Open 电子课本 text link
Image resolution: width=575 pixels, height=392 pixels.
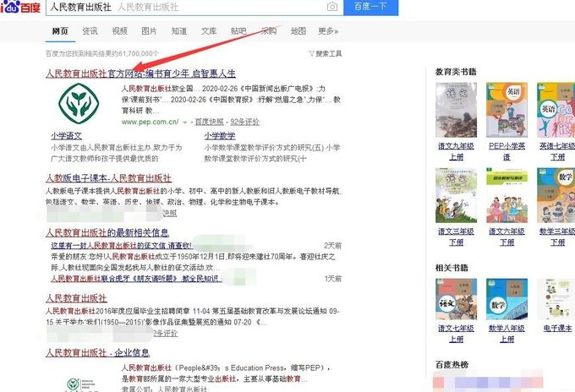tap(557, 329)
